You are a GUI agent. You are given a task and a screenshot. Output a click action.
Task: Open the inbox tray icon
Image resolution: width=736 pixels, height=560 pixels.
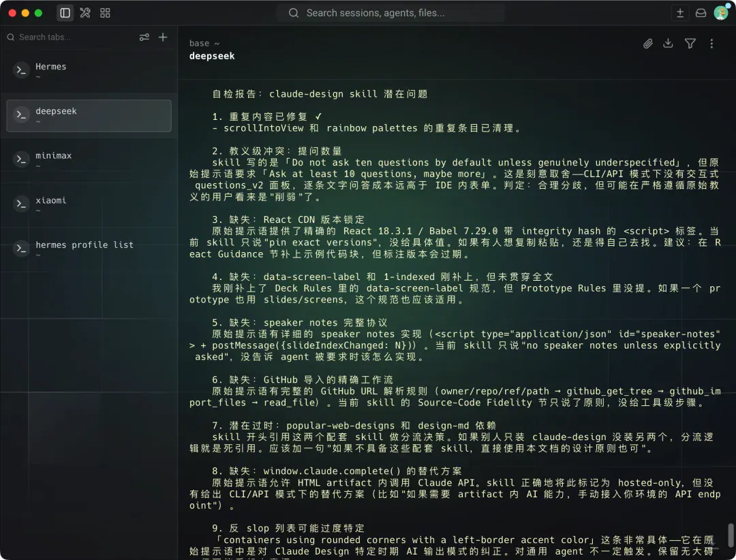[701, 13]
